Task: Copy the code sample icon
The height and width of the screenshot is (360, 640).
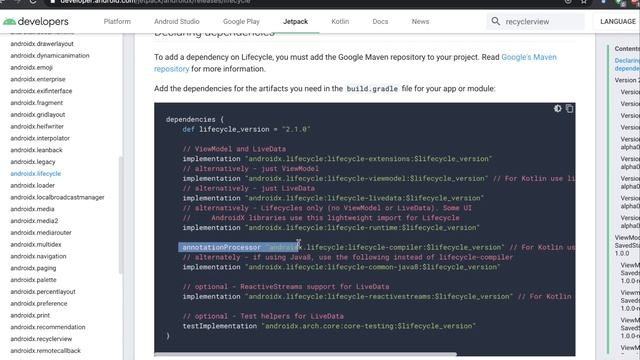Action: (569, 109)
